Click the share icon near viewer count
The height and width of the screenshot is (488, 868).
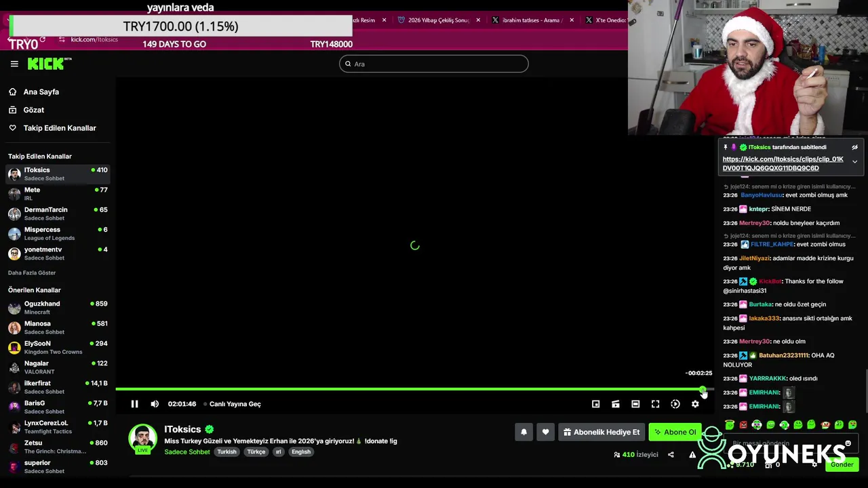pos(671,455)
